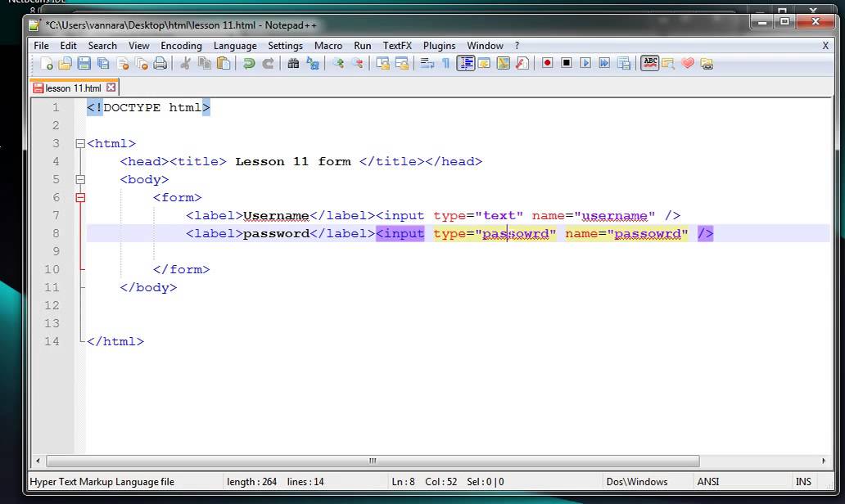Stop macro recording with square button
Screen dimensions: 845x504
(567, 63)
